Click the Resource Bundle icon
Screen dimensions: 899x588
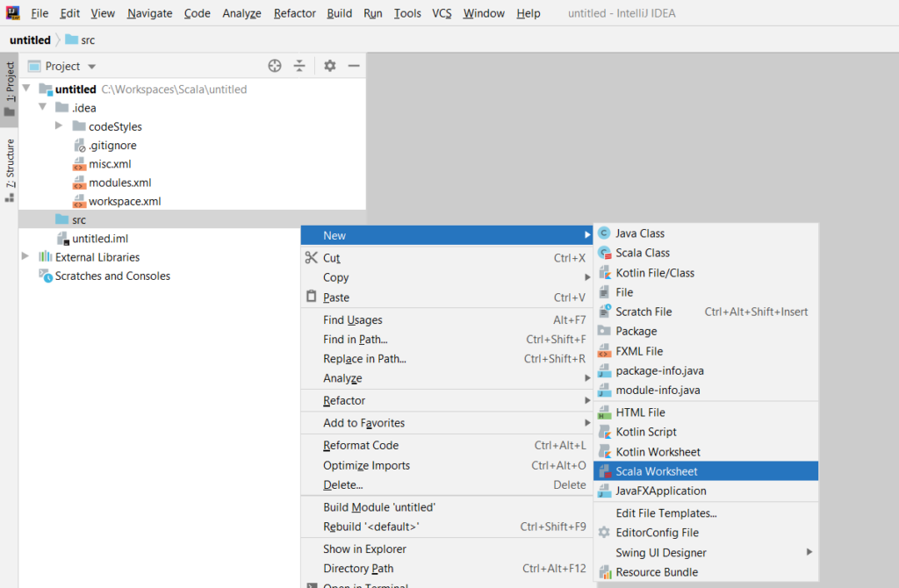pos(604,572)
